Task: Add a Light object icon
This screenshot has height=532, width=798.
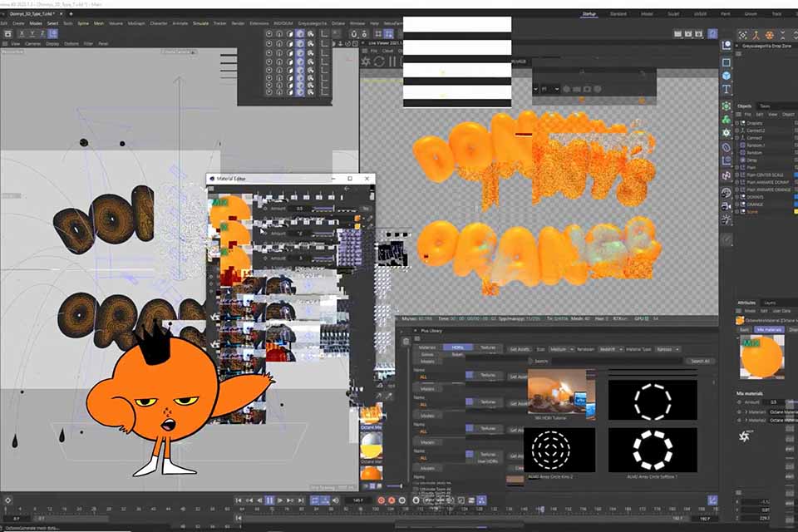Action: coord(727,220)
